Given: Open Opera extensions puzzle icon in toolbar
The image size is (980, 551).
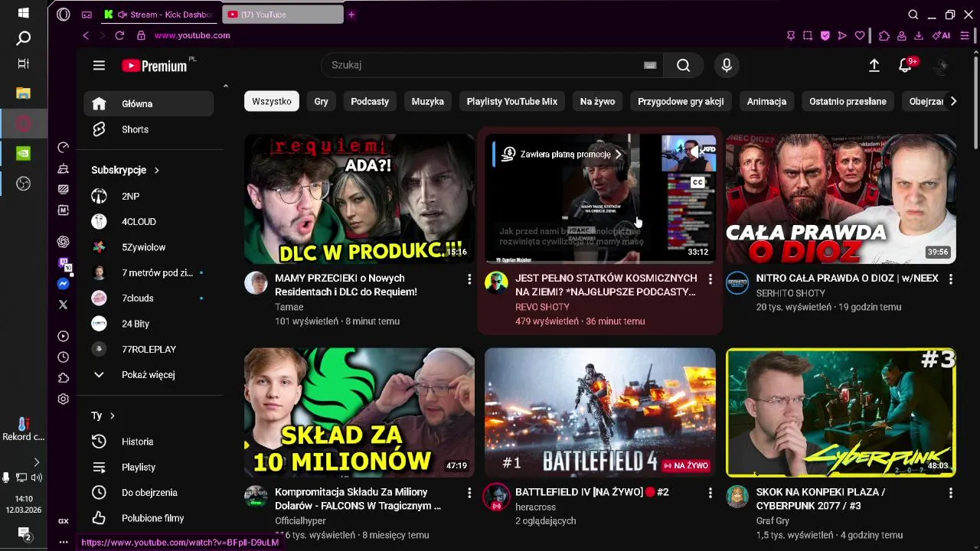Looking at the screenshot, I should [884, 36].
